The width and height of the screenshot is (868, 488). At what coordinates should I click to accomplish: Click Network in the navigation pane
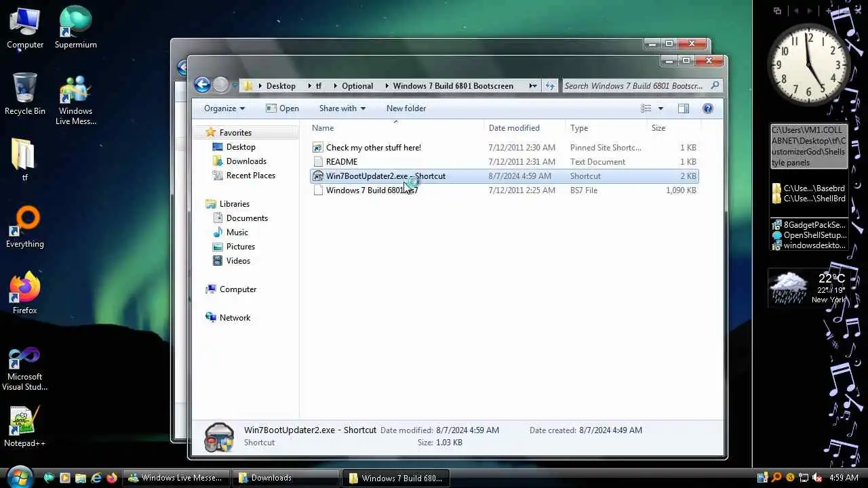coord(235,318)
